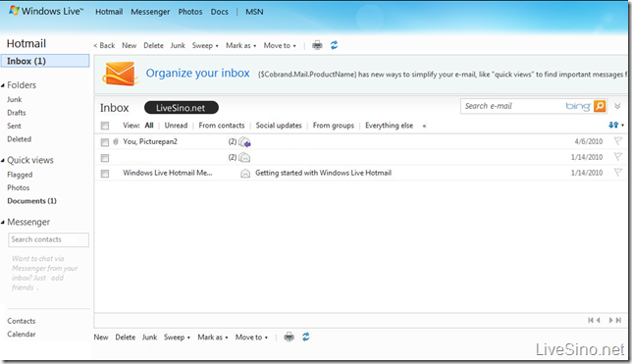
Task: Open Documents (1) quick view
Action: [31, 201]
